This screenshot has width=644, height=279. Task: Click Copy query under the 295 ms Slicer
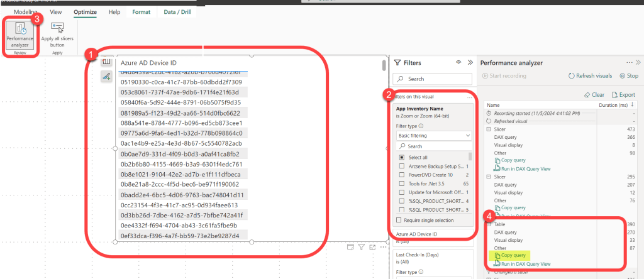(x=509, y=208)
